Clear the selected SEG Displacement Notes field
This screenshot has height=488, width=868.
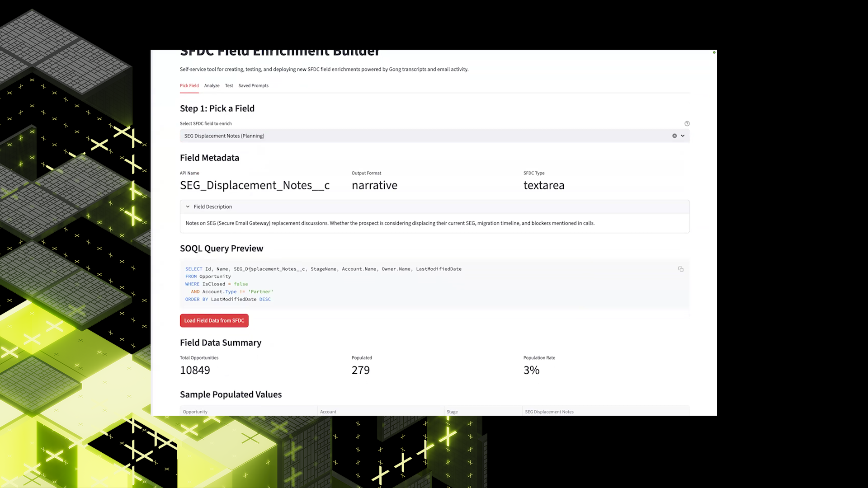point(674,136)
